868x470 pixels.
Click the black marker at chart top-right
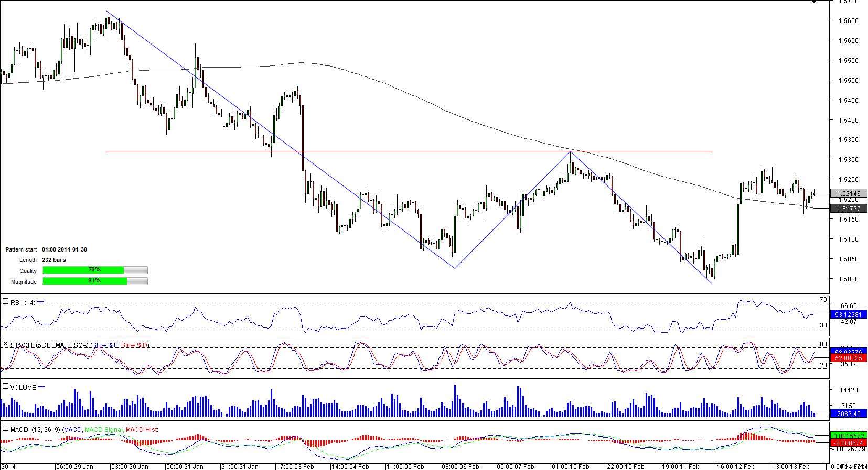[813, 2]
